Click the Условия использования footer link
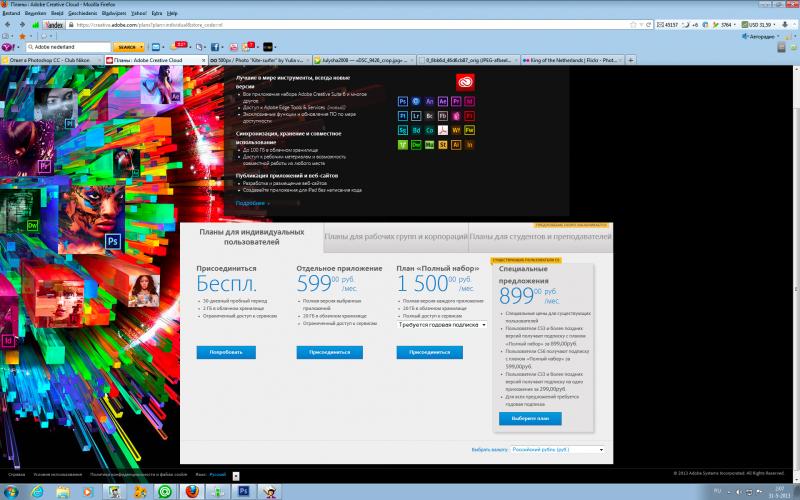Screen dimensions: 800x500 coord(58,474)
